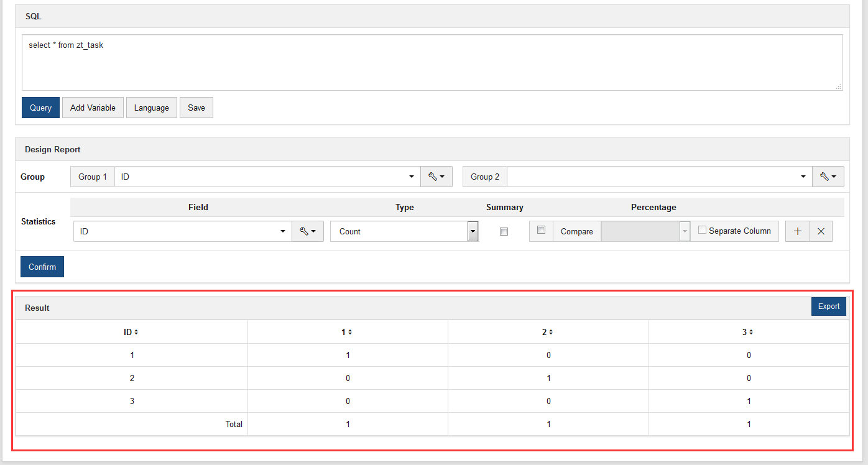Open Group 2 wrench settings menu
868x465 pixels.
tap(828, 177)
